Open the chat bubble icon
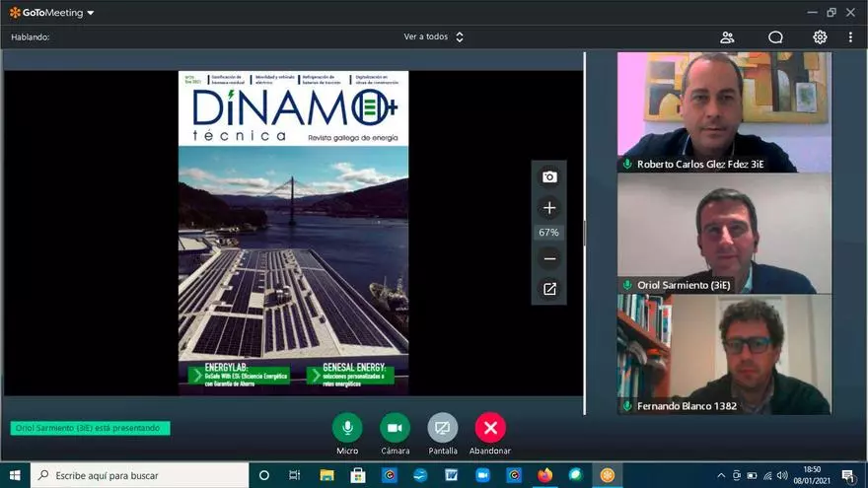This screenshot has height=488, width=868. 775,37
